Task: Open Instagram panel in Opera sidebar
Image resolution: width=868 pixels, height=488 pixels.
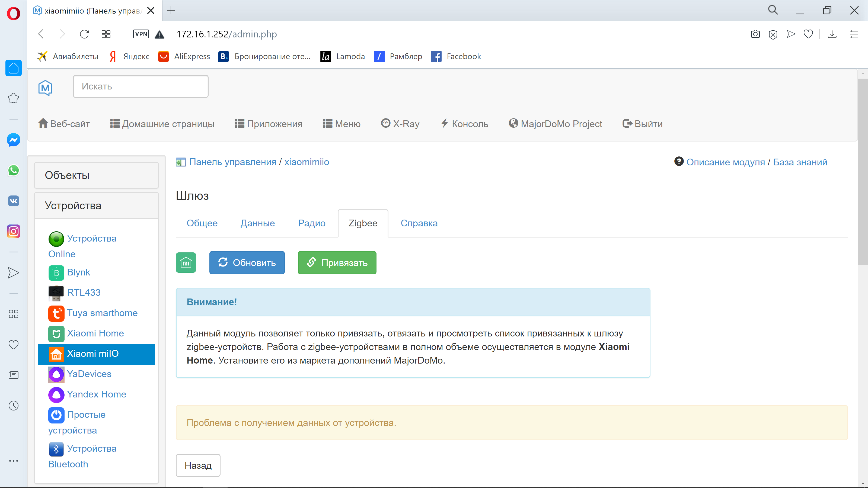Action: (x=14, y=231)
